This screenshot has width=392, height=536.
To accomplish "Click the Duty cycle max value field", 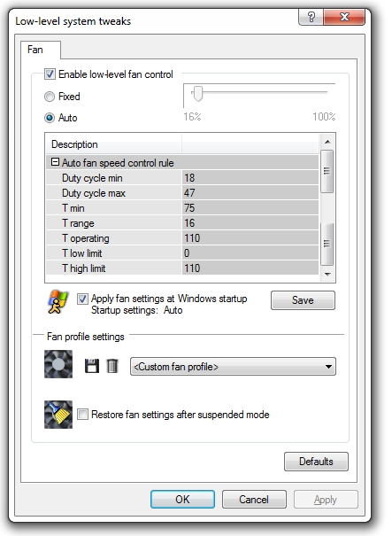I will pyautogui.click(x=250, y=193).
